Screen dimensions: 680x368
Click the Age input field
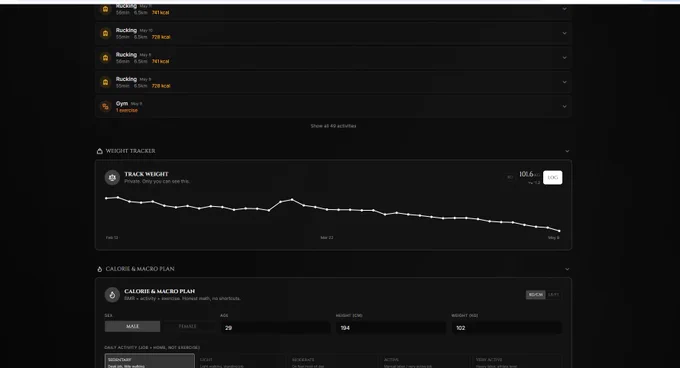[275, 328]
